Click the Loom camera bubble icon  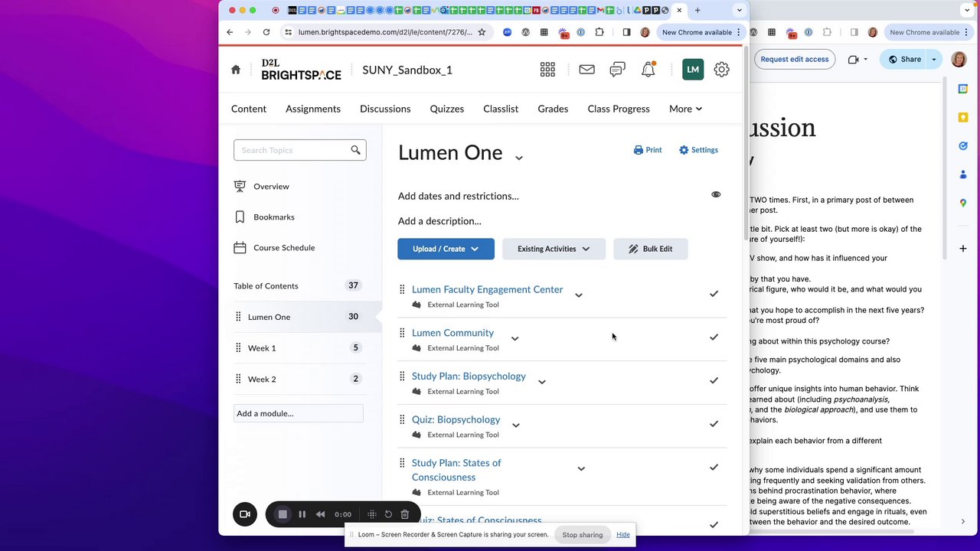point(245,514)
